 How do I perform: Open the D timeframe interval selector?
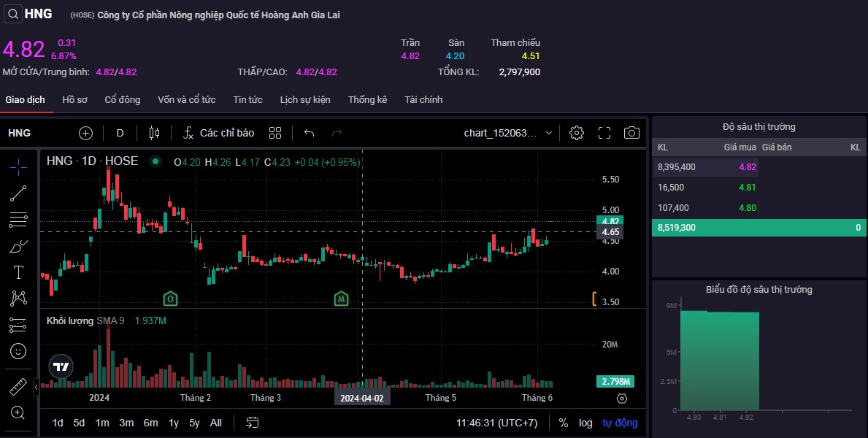[120, 133]
